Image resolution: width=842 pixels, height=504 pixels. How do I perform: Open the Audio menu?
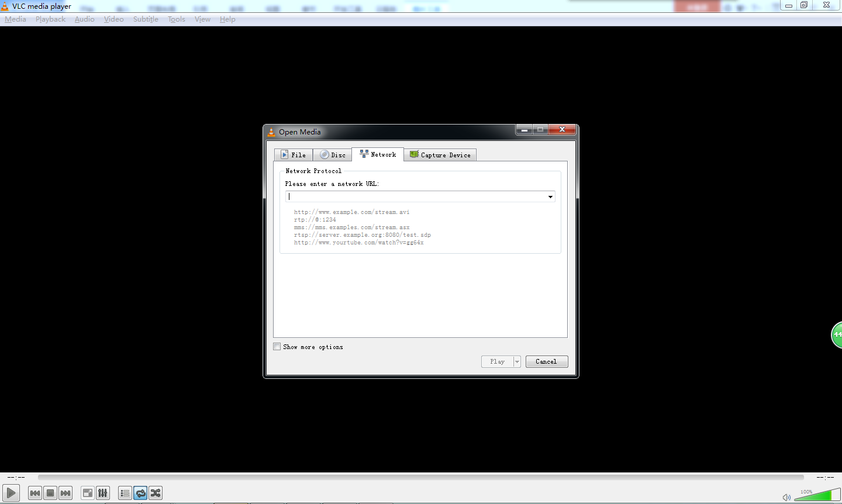[84, 19]
